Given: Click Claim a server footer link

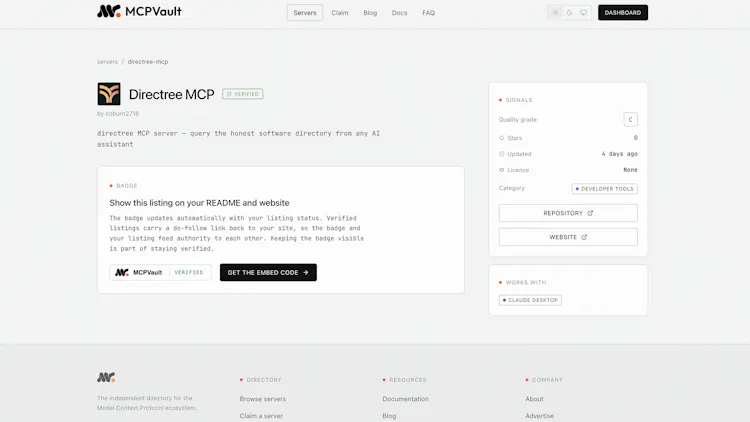Looking at the screenshot, I should click(x=261, y=416).
